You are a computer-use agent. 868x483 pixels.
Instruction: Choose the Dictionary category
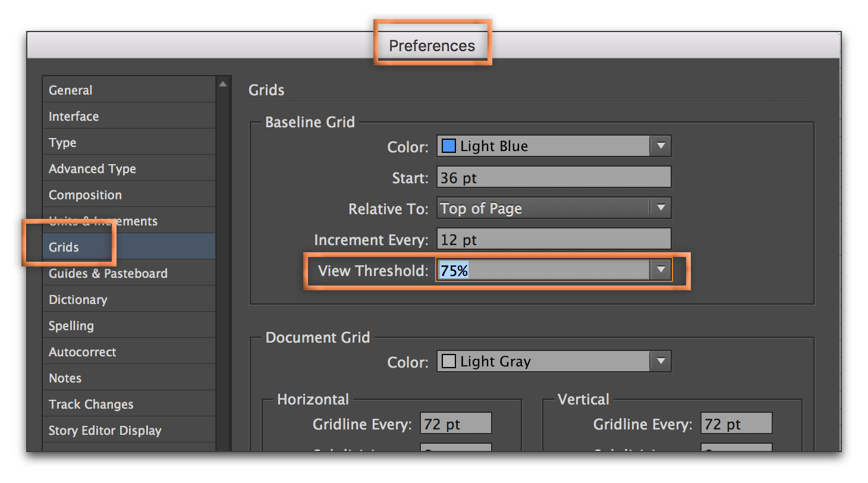[x=78, y=300]
